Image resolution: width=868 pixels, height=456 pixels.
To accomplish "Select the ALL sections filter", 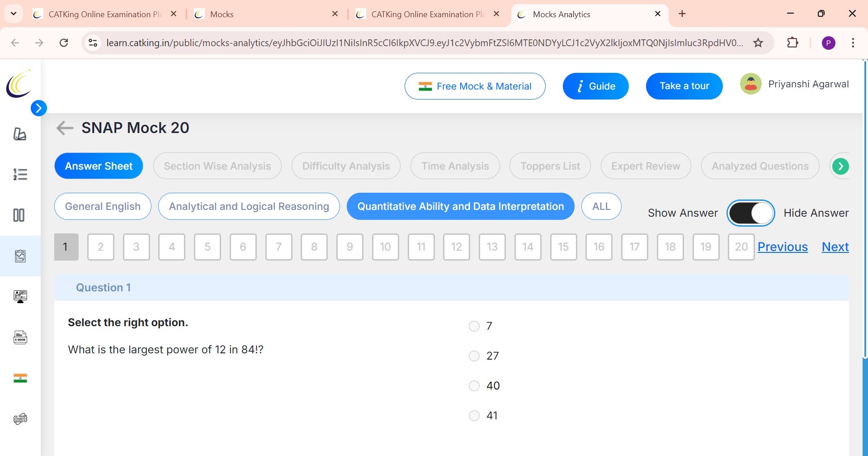I will pos(601,206).
